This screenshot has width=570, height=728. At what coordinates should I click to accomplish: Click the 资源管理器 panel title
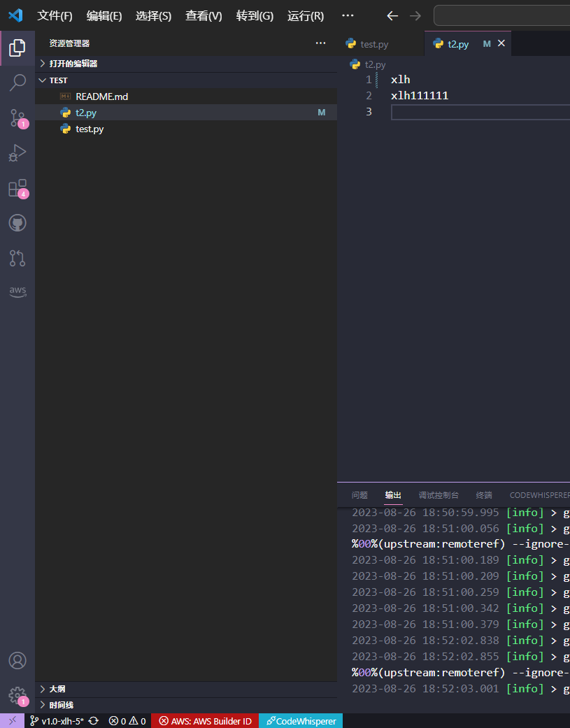pyautogui.click(x=70, y=43)
